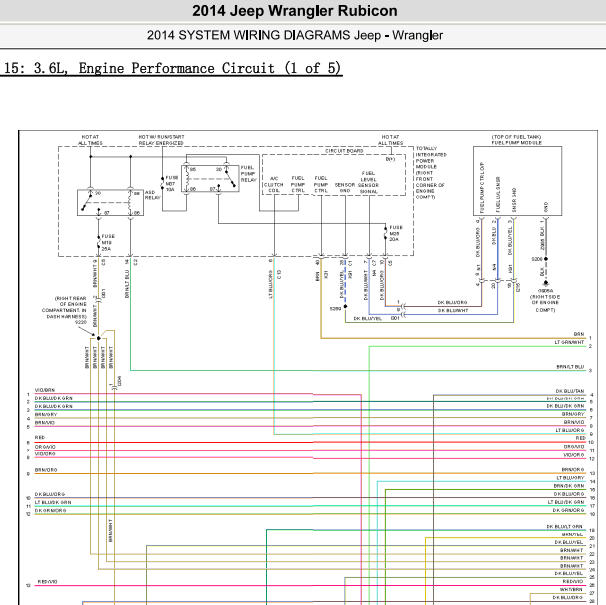The width and height of the screenshot is (606, 605).
Task: Select the 'CIRCUIT BOARD' label
Action: point(344,151)
